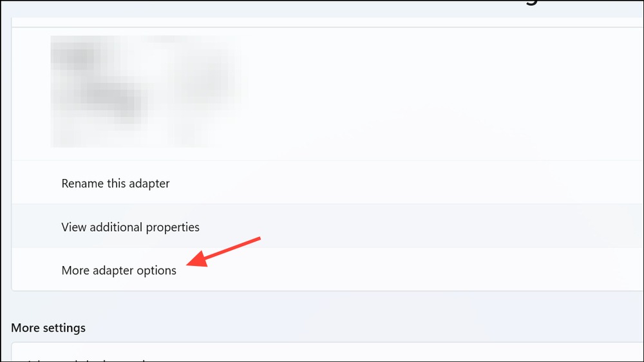Screen dimensions: 644x362
Task: Click the red arrowhead near adapter options
Action: [197, 260]
